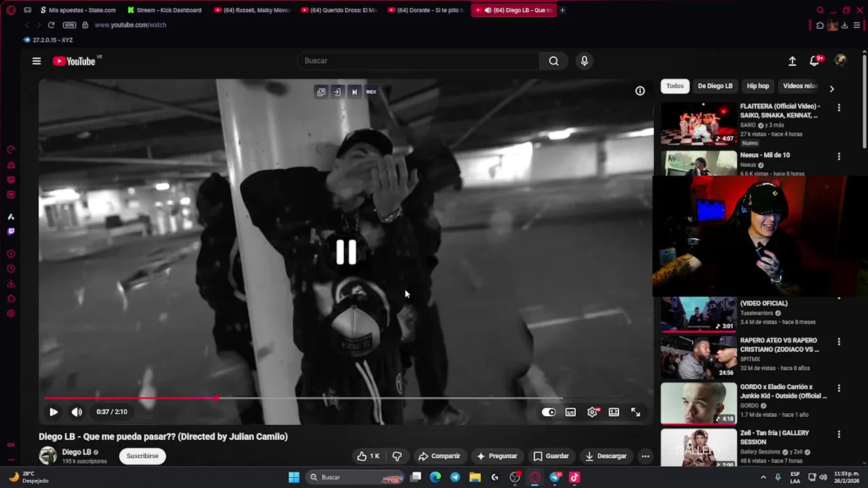Enter full screen mode

click(x=635, y=412)
